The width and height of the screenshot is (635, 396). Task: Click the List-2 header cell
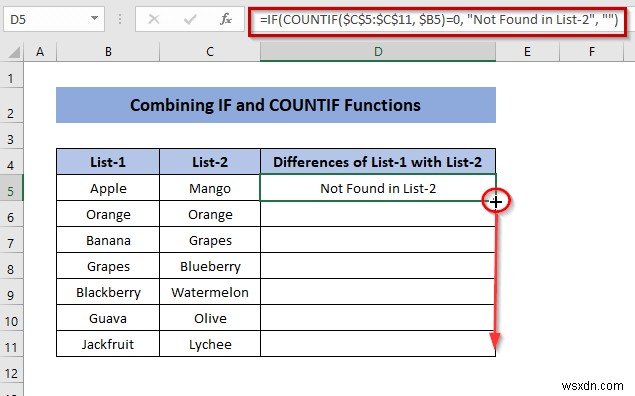tap(210, 162)
